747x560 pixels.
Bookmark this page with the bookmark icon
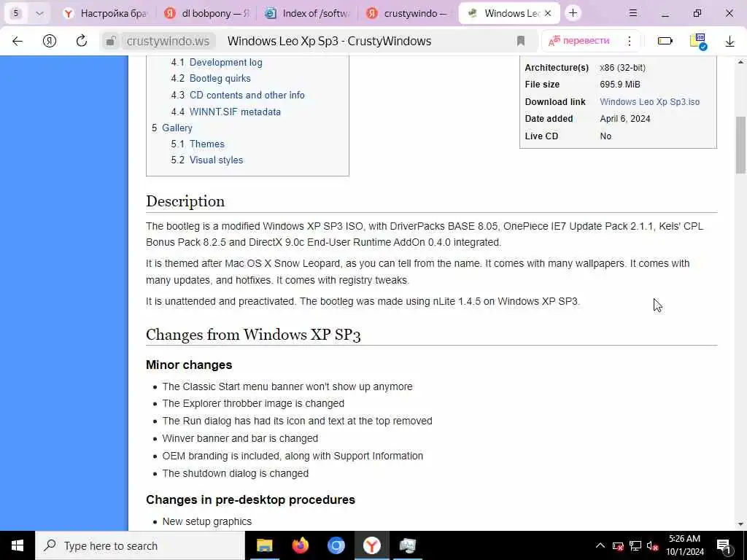tap(521, 41)
